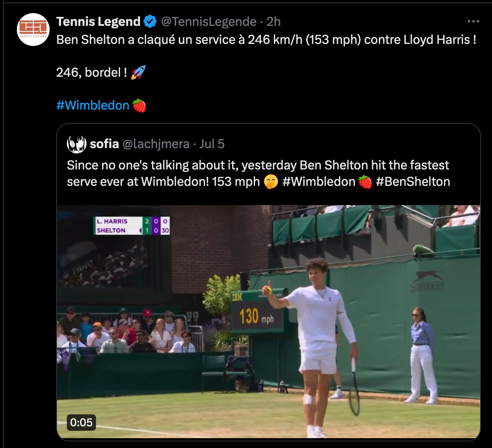Click the 0:05 video duration badge

(x=82, y=423)
